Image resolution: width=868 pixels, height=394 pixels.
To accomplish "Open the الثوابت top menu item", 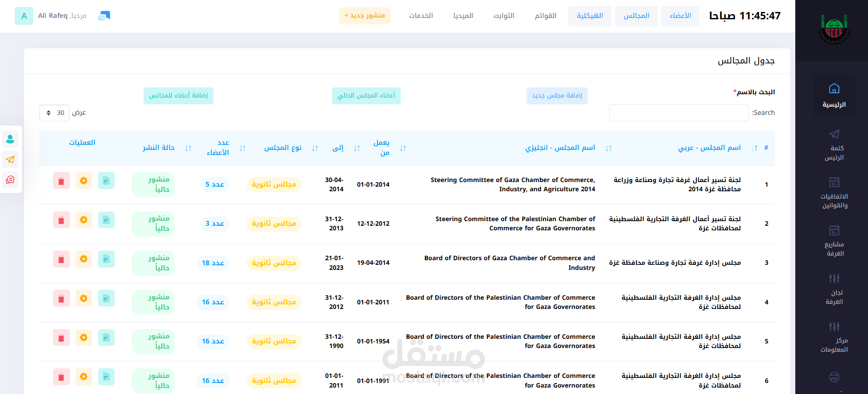I will pyautogui.click(x=504, y=16).
